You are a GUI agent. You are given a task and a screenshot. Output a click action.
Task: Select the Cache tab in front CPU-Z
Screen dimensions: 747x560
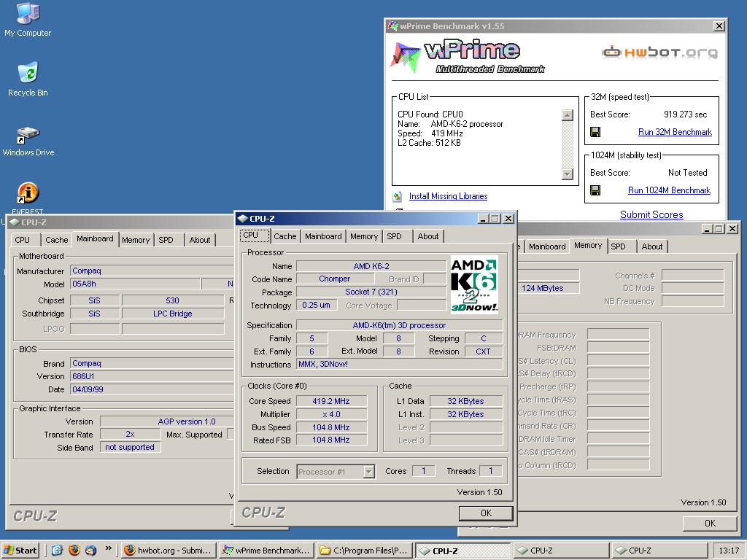coord(285,236)
